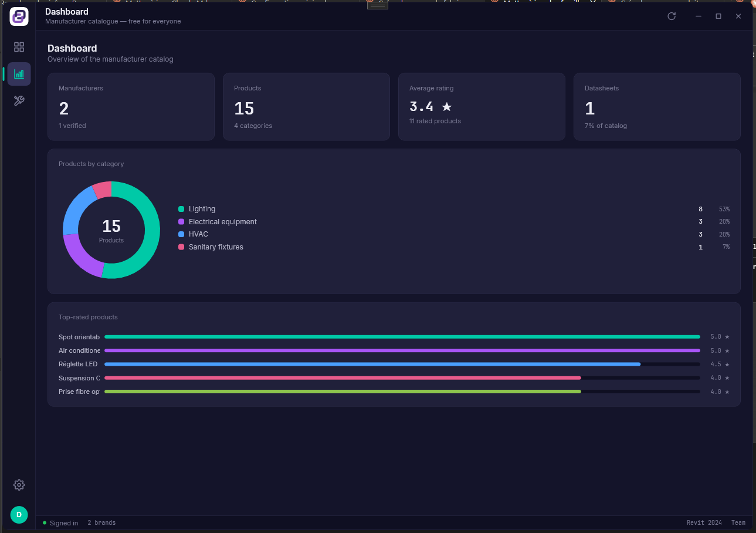
Task: Click the Air conditione rating bar
Action: click(402, 350)
